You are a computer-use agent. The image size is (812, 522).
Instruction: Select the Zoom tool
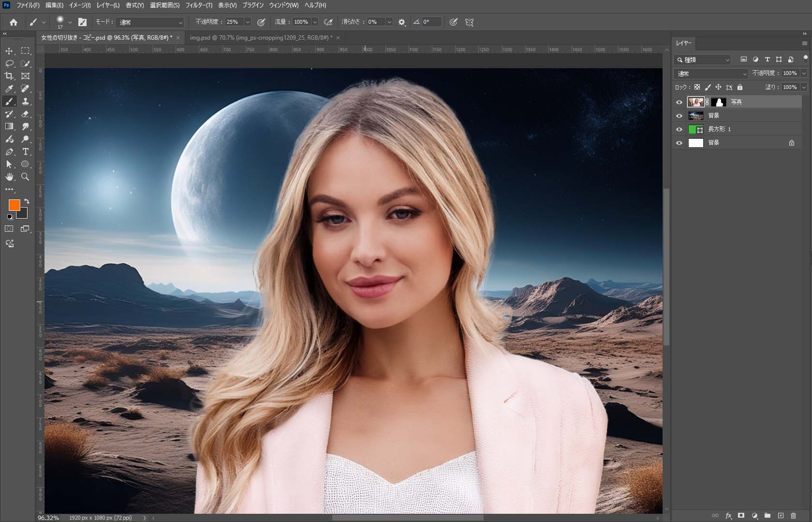tap(26, 177)
